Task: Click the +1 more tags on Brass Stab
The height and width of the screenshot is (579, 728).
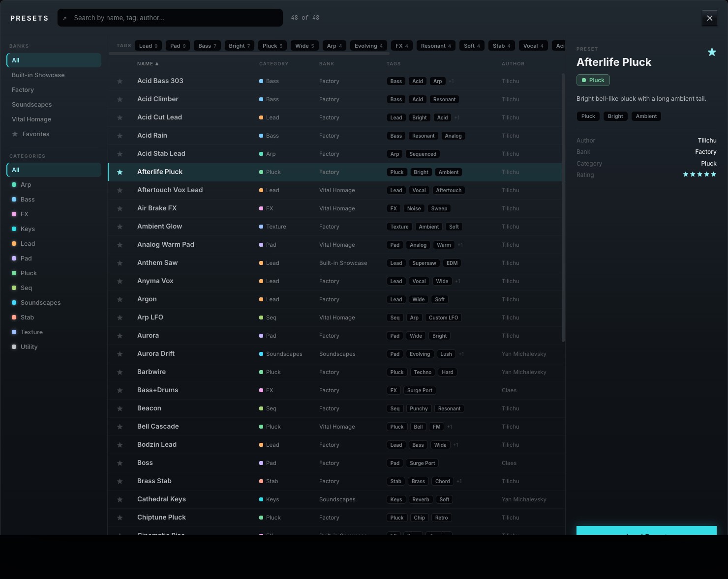Action: 459,481
